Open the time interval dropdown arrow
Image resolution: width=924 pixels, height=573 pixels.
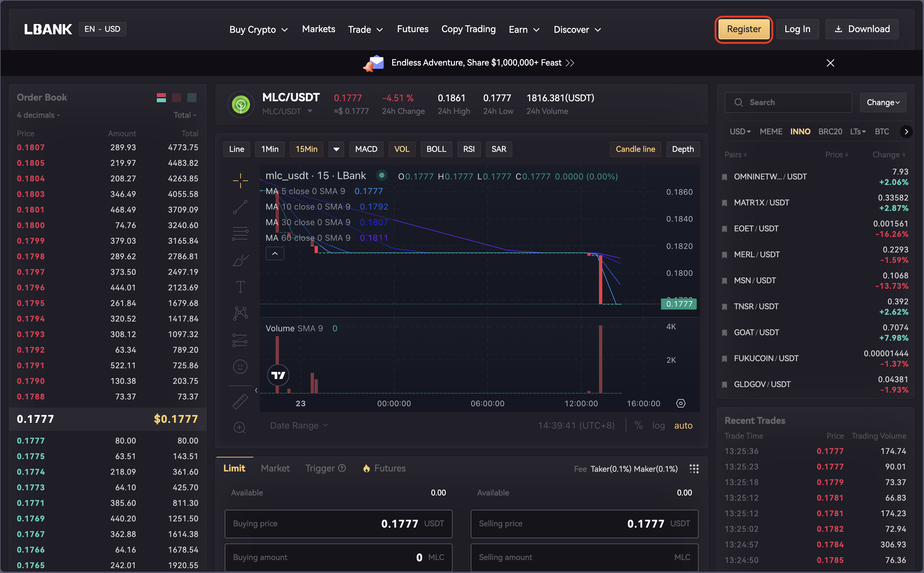tap(336, 149)
